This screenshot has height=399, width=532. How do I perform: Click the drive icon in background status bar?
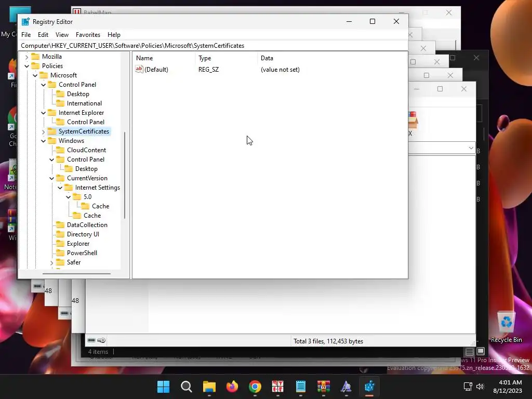pos(91,340)
